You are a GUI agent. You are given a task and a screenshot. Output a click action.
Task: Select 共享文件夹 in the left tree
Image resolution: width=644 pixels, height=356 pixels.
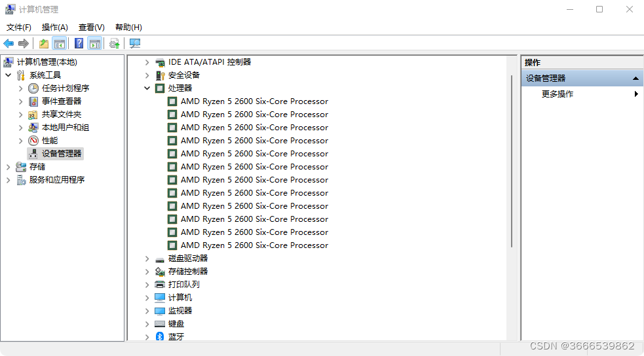point(62,115)
